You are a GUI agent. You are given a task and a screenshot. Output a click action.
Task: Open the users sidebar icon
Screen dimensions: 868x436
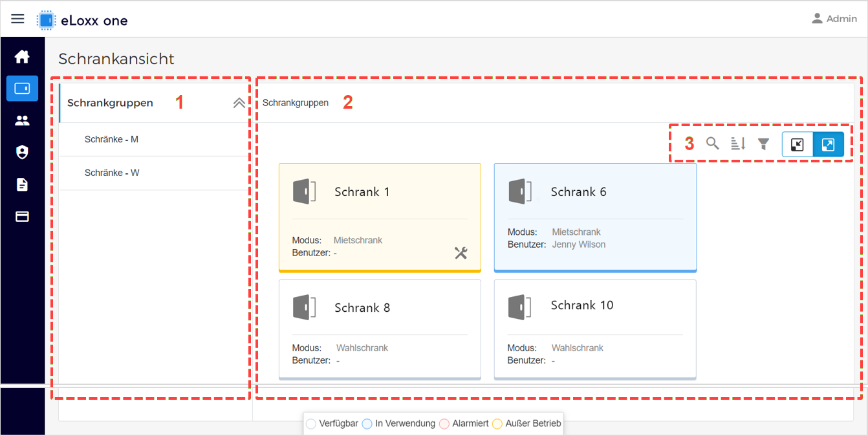coord(22,120)
